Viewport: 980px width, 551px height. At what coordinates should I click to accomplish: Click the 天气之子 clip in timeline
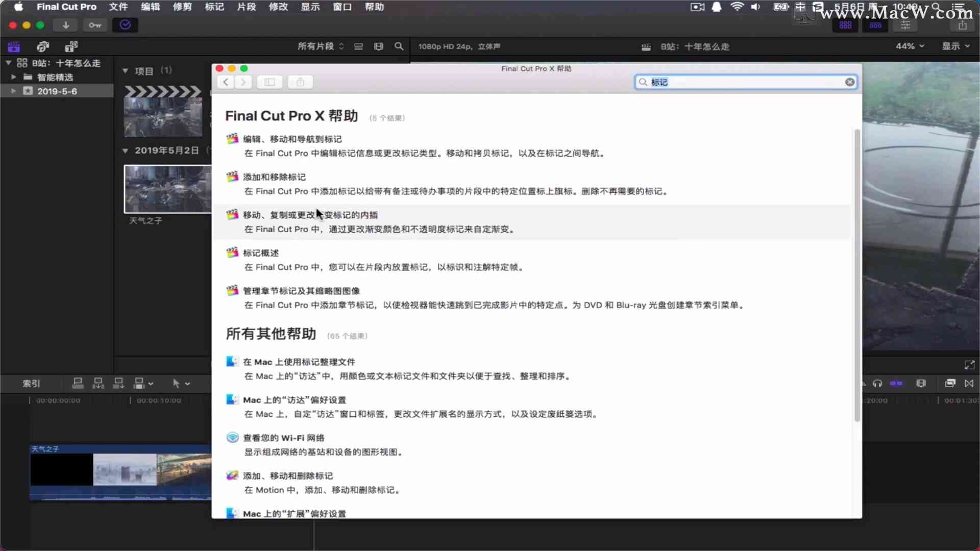tap(120, 472)
